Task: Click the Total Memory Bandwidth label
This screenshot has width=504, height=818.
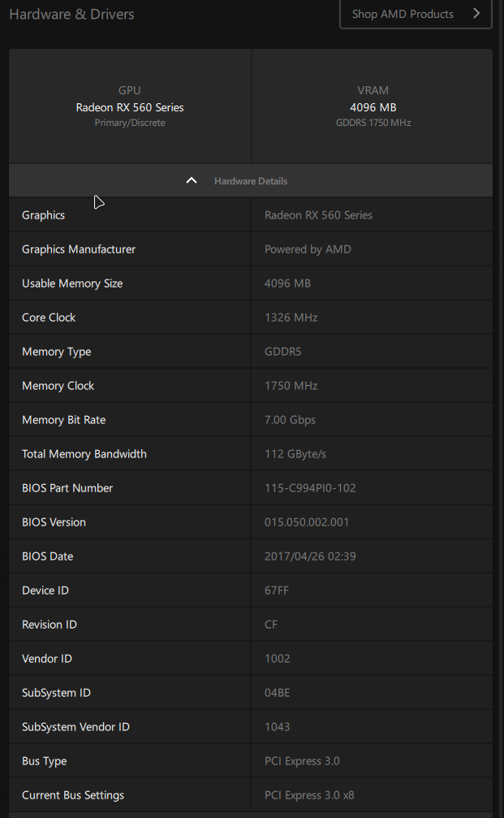Action: (84, 454)
